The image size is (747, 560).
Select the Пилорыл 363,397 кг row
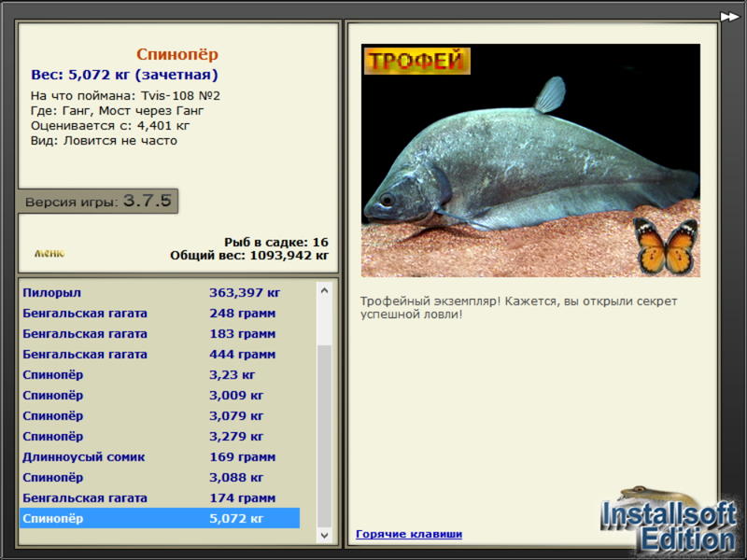(x=160, y=292)
